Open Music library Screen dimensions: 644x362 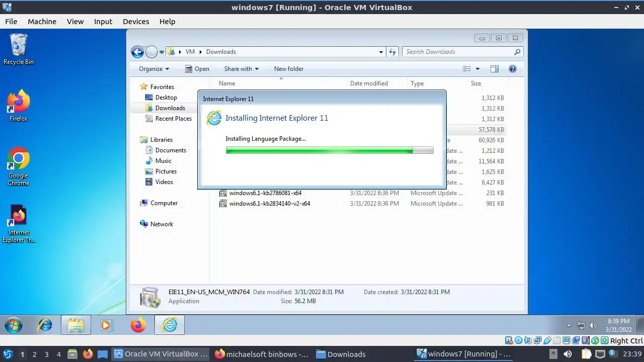[x=158, y=161]
